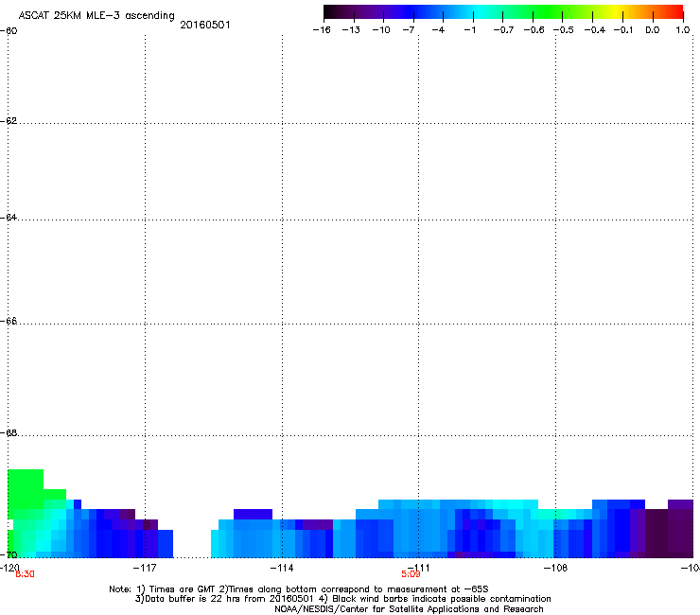Click the latitude label -66
Viewport: 700px width, 615px height.
point(9,322)
